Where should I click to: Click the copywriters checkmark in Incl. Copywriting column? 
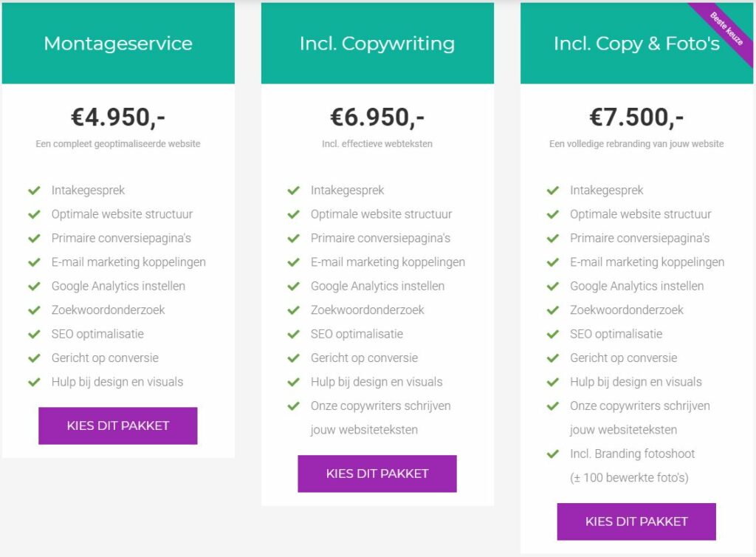293,406
